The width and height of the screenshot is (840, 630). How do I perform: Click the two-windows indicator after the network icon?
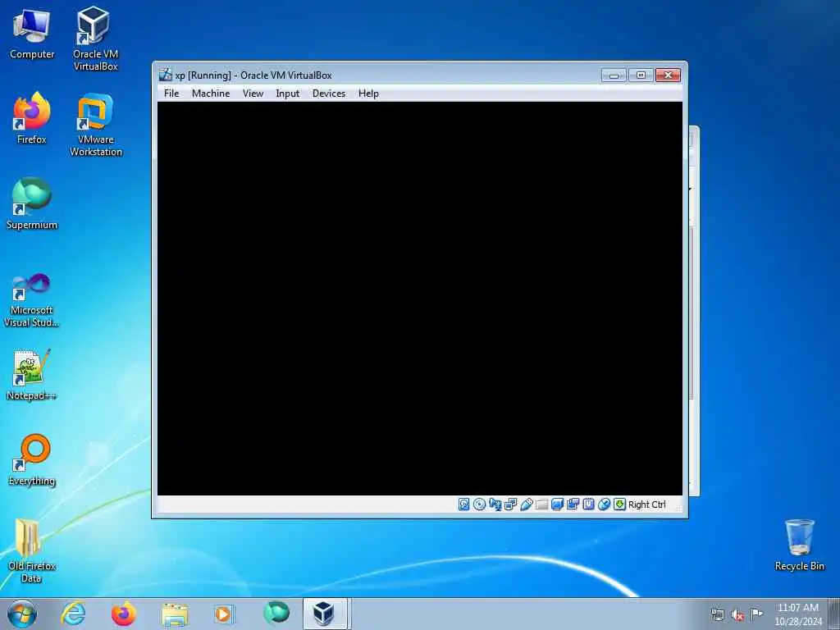(510, 504)
